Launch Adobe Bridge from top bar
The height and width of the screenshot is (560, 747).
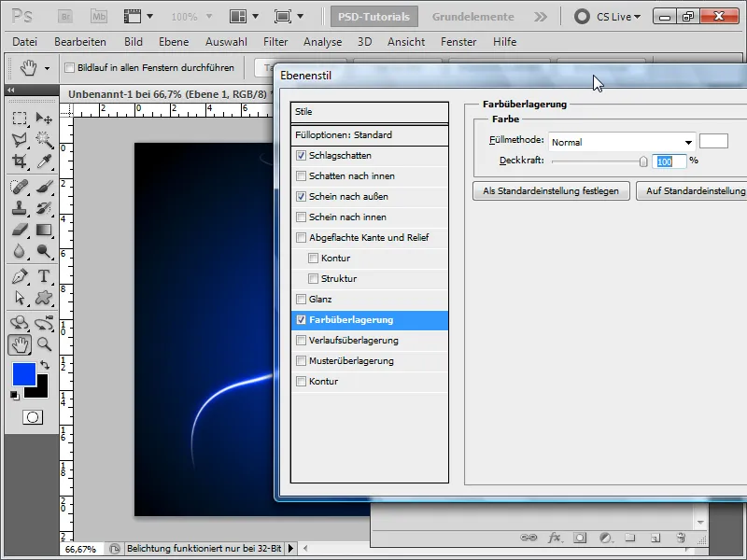pyautogui.click(x=65, y=17)
